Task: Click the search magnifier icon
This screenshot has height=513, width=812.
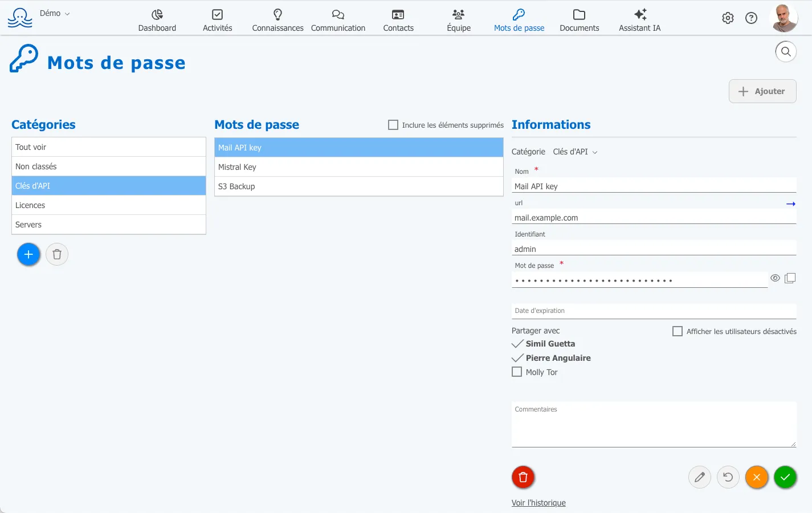Action: pyautogui.click(x=786, y=52)
